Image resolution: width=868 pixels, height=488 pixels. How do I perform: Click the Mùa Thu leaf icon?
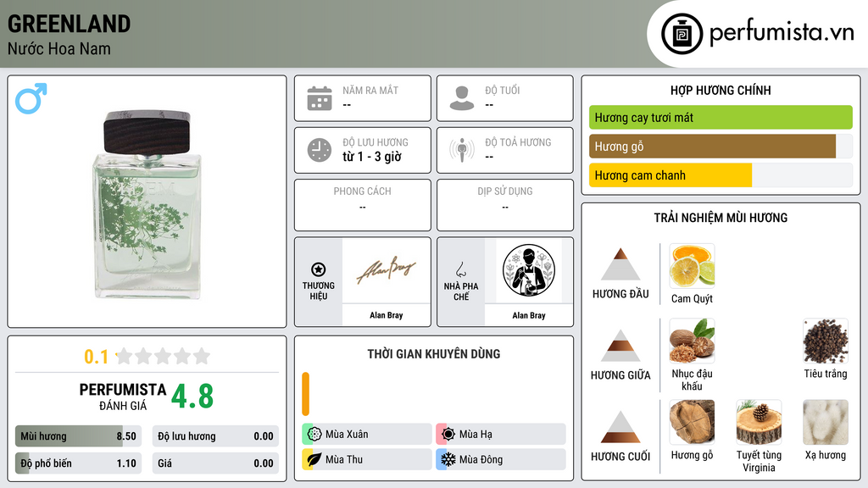click(314, 459)
